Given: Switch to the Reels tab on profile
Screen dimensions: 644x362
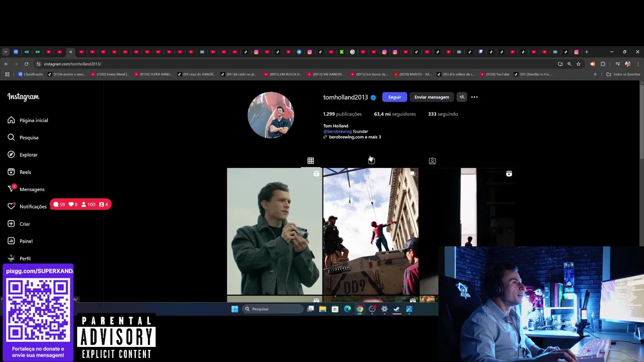Looking at the screenshot, I should coord(371,161).
